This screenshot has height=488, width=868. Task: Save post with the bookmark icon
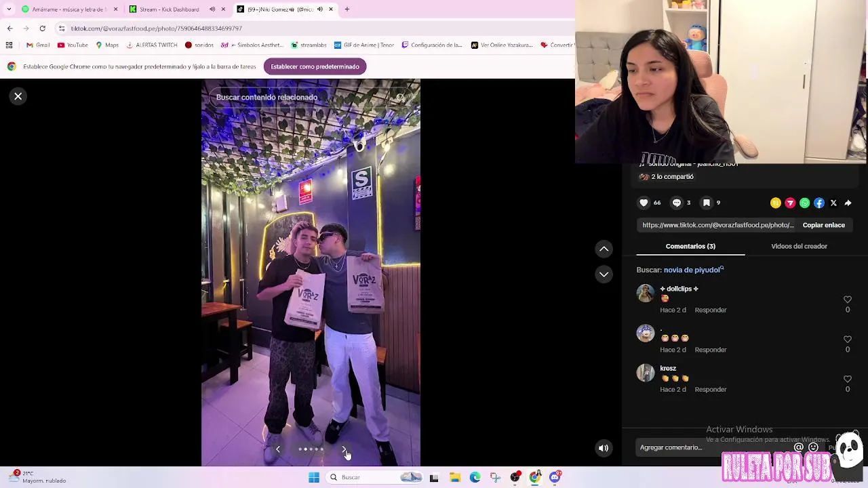[707, 203]
